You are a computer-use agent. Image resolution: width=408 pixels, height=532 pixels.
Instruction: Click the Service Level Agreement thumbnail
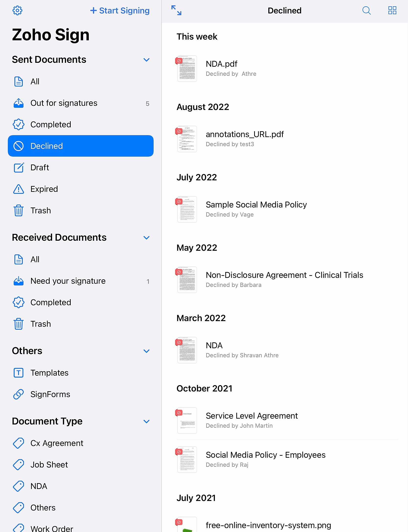pos(187,421)
